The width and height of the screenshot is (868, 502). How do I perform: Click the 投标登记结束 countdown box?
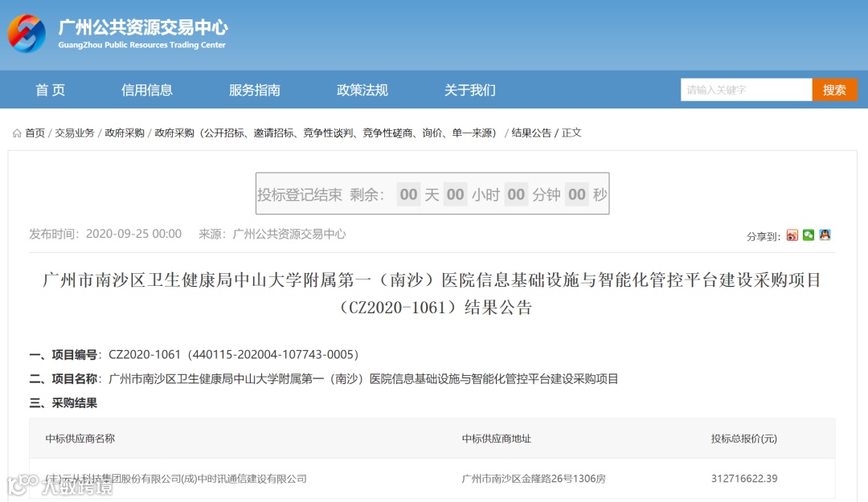[432, 194]
